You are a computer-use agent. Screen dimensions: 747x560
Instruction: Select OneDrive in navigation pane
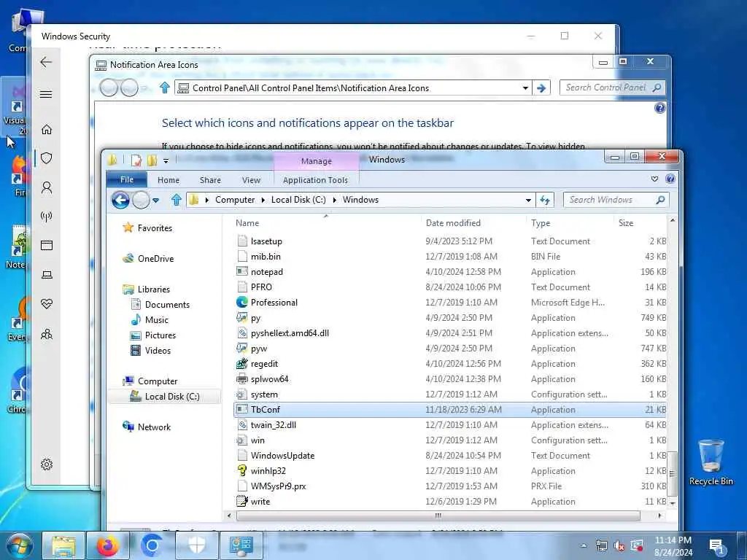pos(155,259)
